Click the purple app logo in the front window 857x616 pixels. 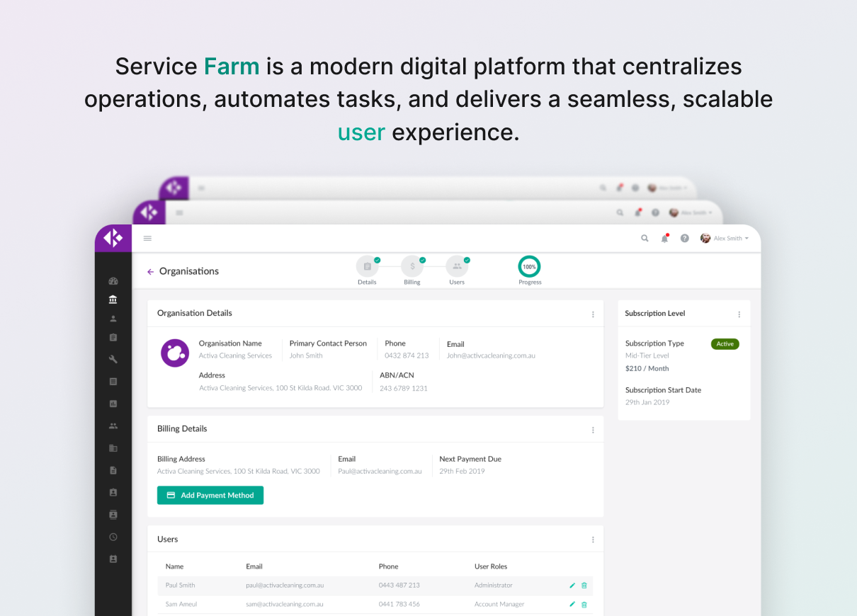(113, 239)
